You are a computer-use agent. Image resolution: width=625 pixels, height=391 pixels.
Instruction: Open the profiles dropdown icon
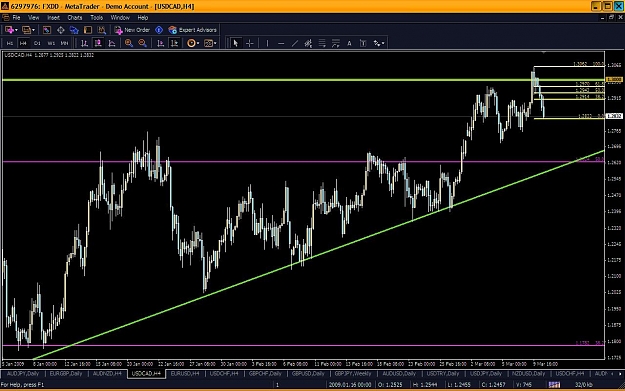tap(28, 30)
